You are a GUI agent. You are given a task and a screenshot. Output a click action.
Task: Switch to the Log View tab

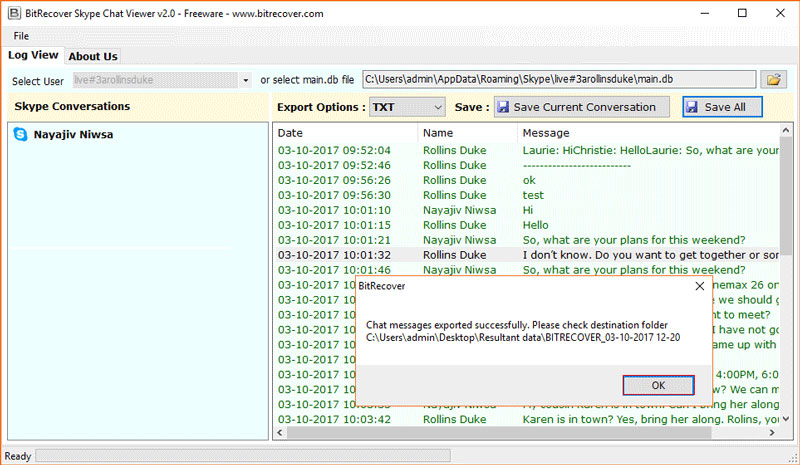pos(33,55)
